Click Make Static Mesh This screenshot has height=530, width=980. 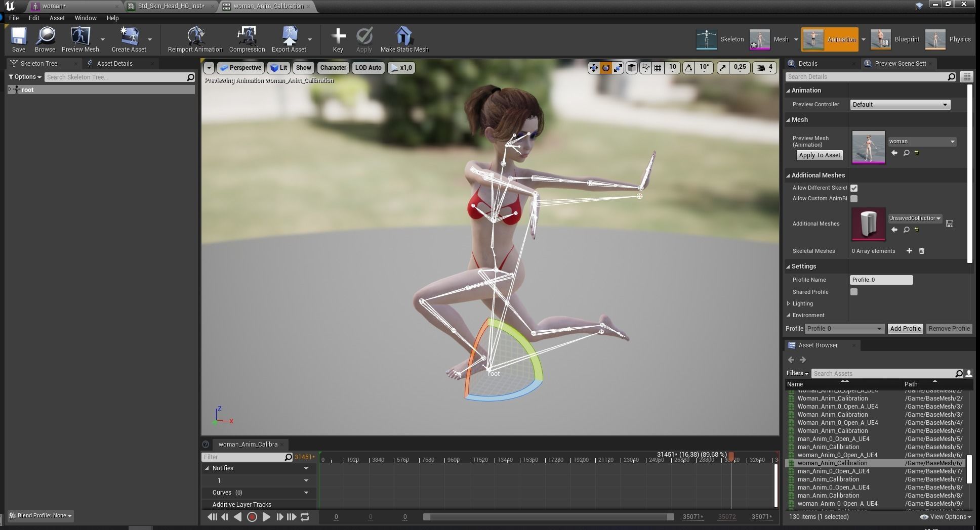pyautogui.click(x=404, y=39)
